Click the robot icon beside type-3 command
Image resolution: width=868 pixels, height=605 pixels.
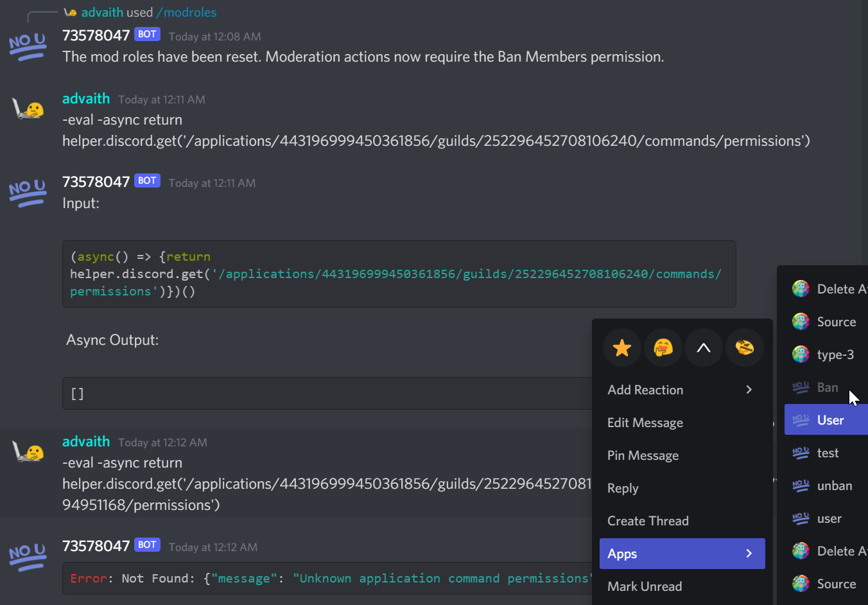(801, 354)
